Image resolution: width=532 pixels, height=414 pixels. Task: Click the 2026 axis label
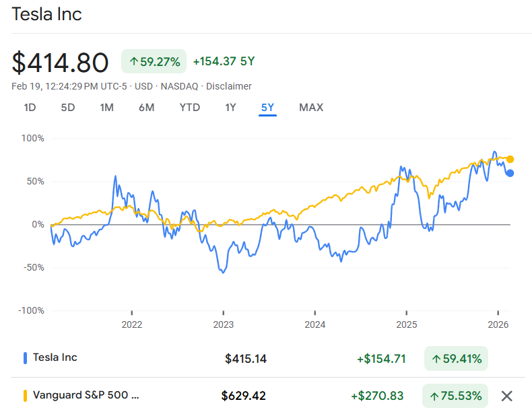point(498,324)
